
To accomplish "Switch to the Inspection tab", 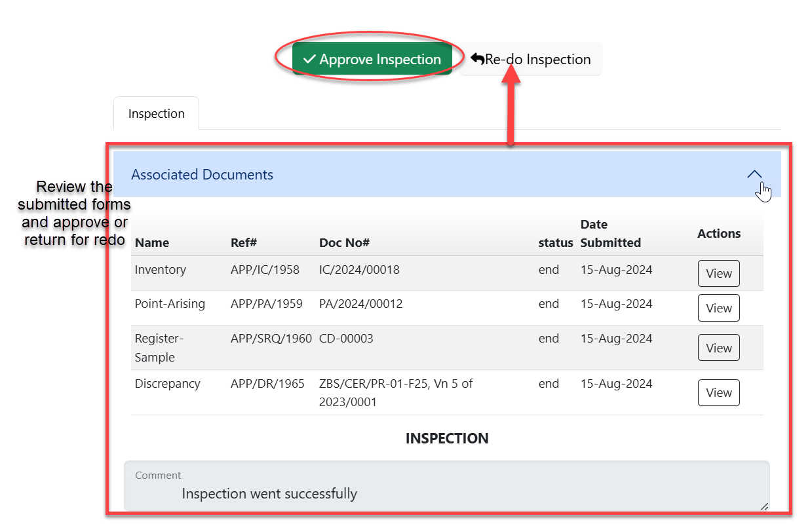I will (156, 114).
